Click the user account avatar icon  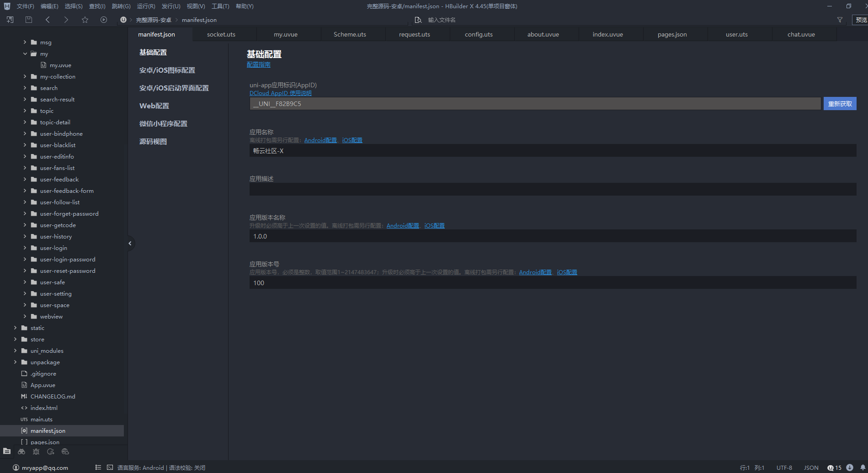(x=16, y=468)
